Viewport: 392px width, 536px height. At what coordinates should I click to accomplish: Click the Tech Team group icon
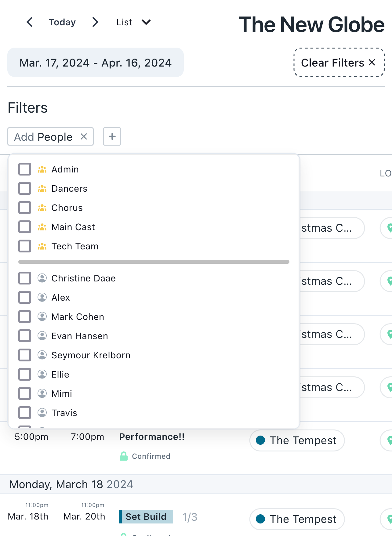point(42,246)
